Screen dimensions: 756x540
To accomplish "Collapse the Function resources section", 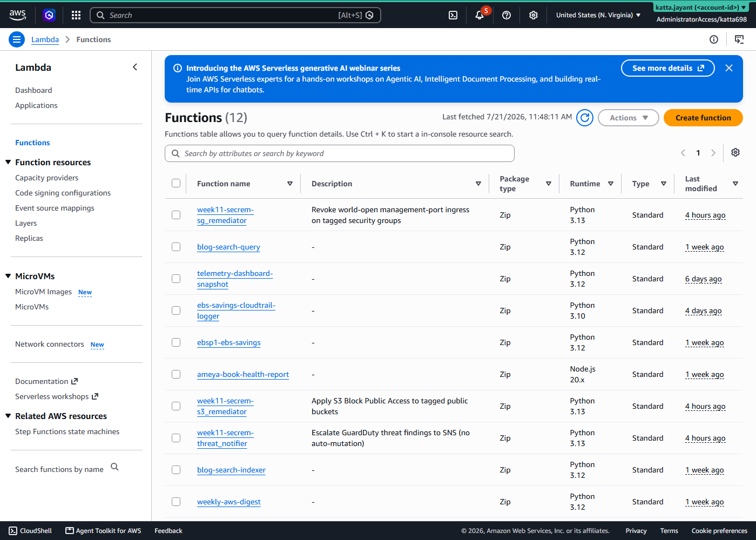I will [8, 162].
